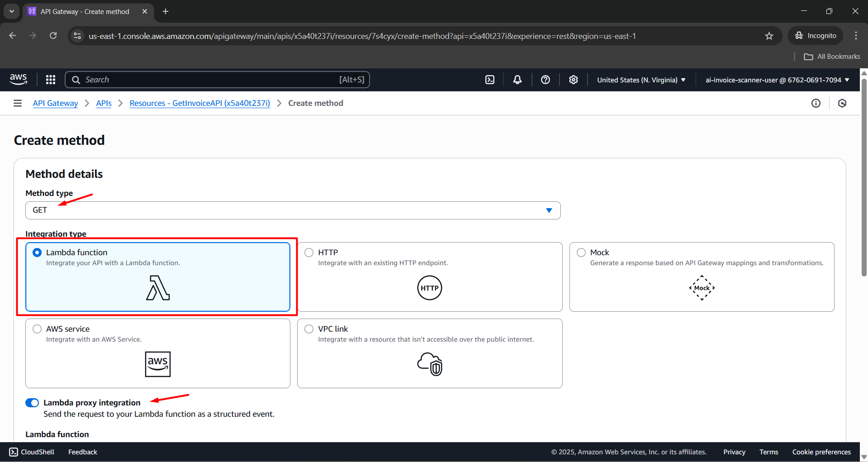868x462 pixels.
Task: Disable the Lambda proxy integration toggle
Action: (32, 403)
